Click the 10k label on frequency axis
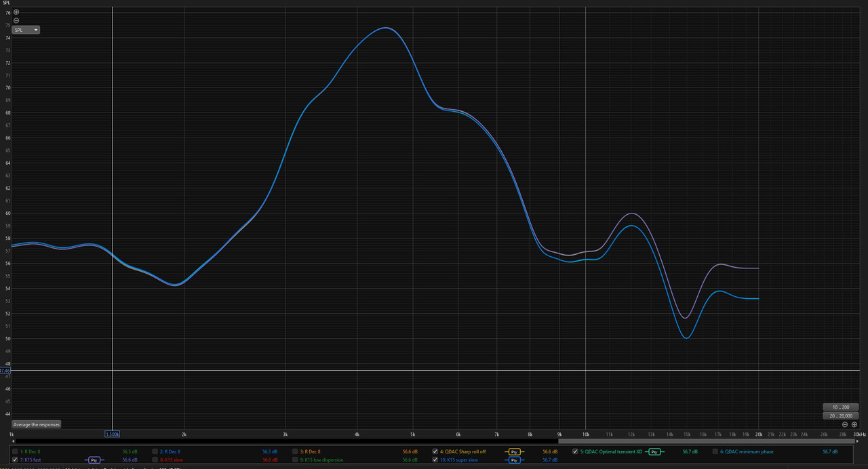 [x=586, y=434]
